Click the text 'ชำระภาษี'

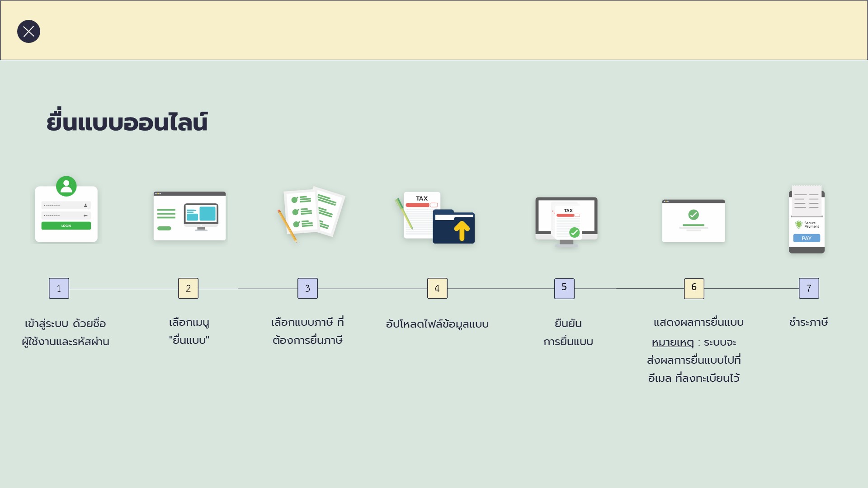click(x=808, y=322)
